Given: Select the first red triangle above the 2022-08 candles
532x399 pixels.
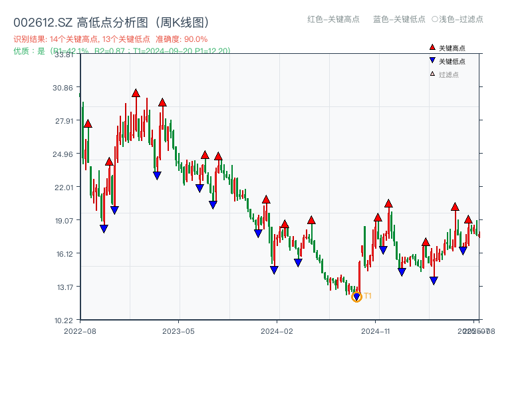Looking at the screenshot, I should [x=87, y=123].
